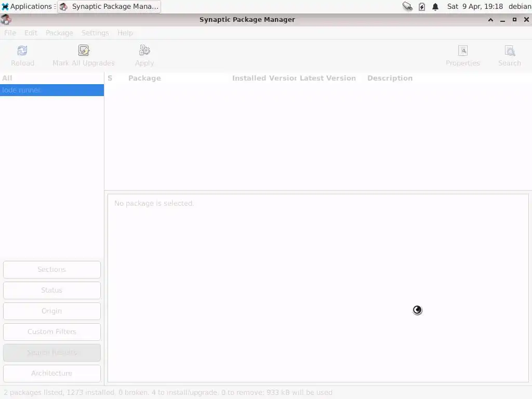Open the Edit menu

(31, 33)
